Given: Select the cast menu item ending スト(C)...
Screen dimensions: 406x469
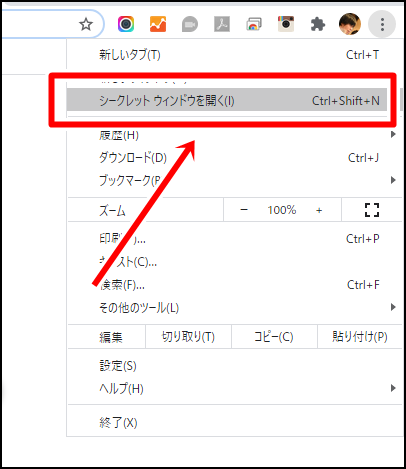Looking at the screenshot, I should 235,262.
